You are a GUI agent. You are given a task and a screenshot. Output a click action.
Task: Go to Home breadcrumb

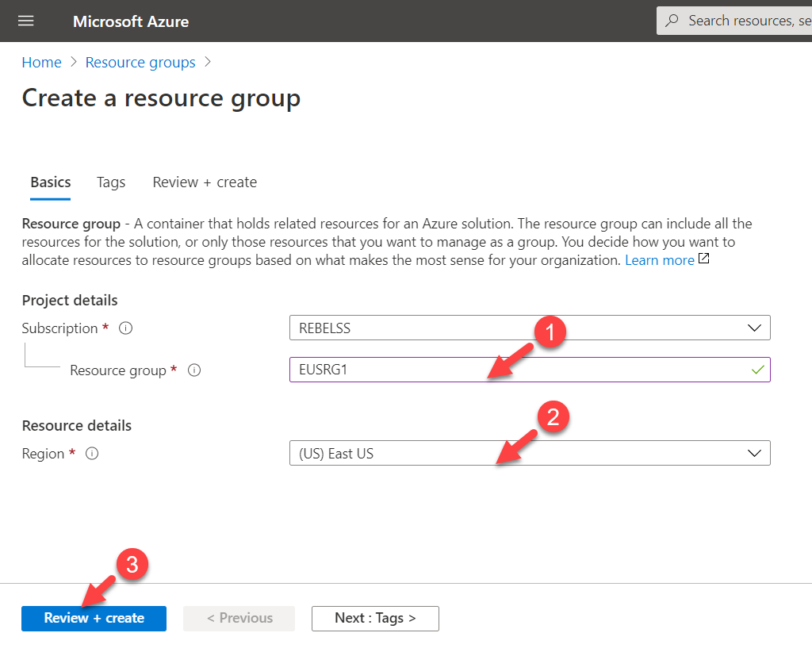pos(41,62)
